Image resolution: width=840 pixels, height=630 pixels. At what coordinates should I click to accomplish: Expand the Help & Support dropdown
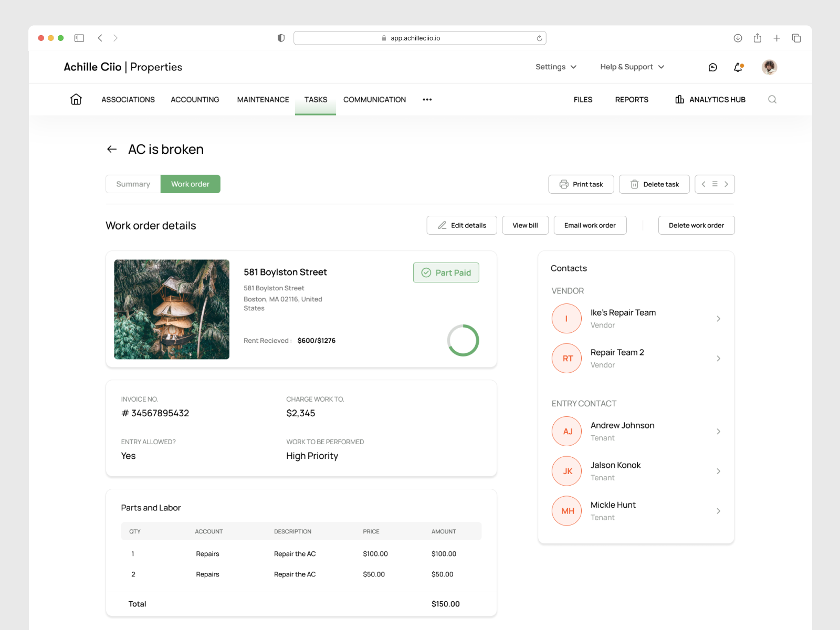click(x=632, y=67)
